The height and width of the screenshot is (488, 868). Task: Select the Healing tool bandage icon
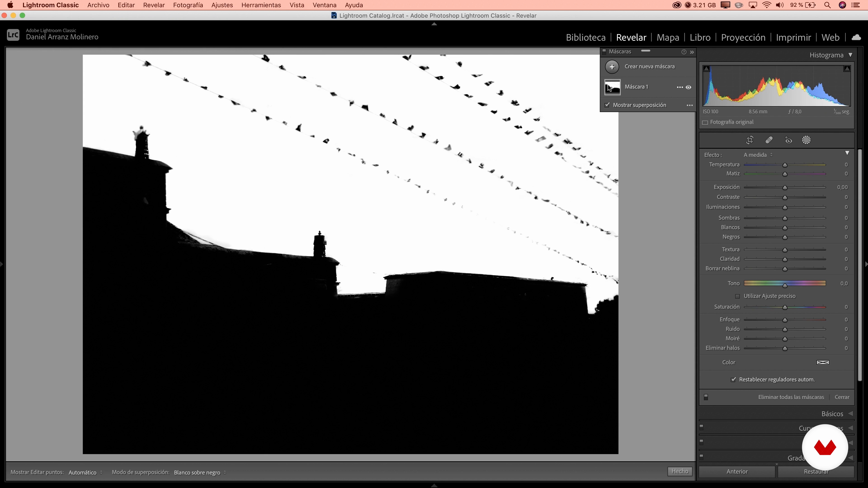(769, 140)
